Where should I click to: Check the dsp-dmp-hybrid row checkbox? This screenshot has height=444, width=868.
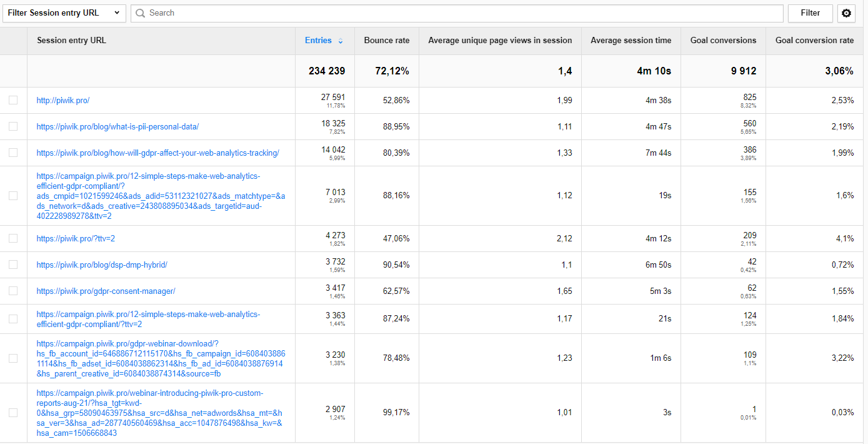point(13,265)
